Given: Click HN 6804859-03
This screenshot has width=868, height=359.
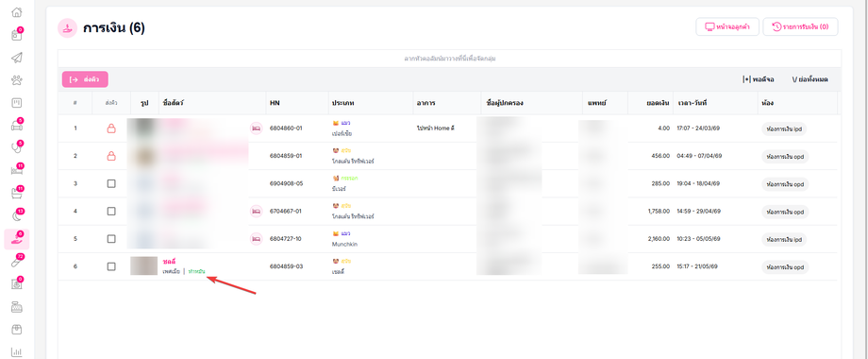Looking at the screenshot, I should tap(286, 266).
